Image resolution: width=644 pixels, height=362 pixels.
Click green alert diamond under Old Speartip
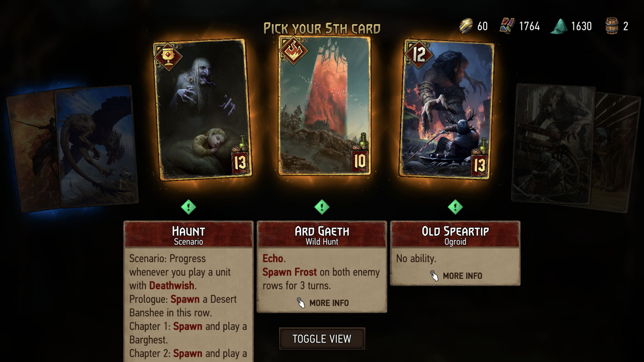(455, 207)
